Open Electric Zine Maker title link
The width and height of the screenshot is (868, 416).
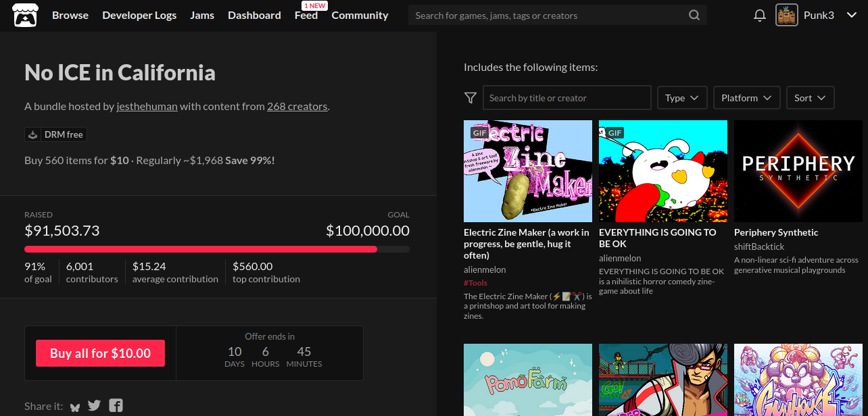527,244
